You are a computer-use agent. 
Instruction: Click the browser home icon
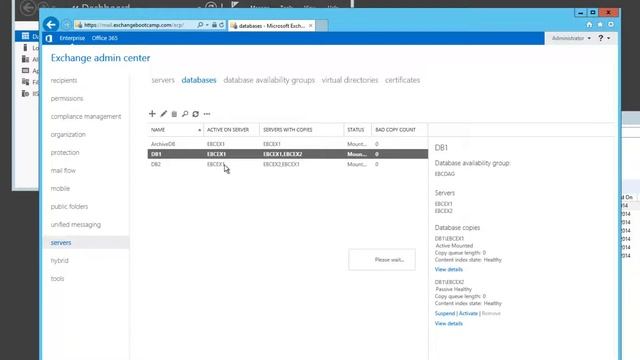[x=589, y=25]
